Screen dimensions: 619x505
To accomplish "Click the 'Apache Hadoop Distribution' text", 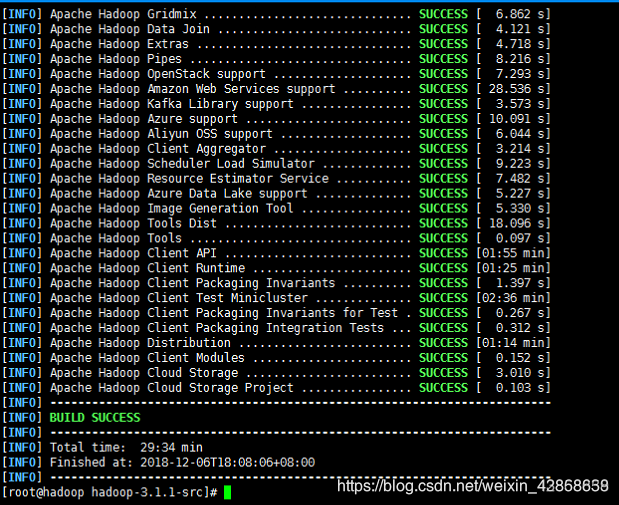I will pyautogui.click(x=141, y=344).
